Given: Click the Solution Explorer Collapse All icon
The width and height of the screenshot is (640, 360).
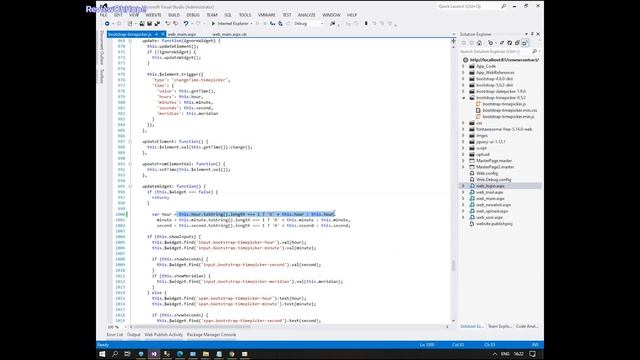Looking at the screenshot, I should click(517, 43).
